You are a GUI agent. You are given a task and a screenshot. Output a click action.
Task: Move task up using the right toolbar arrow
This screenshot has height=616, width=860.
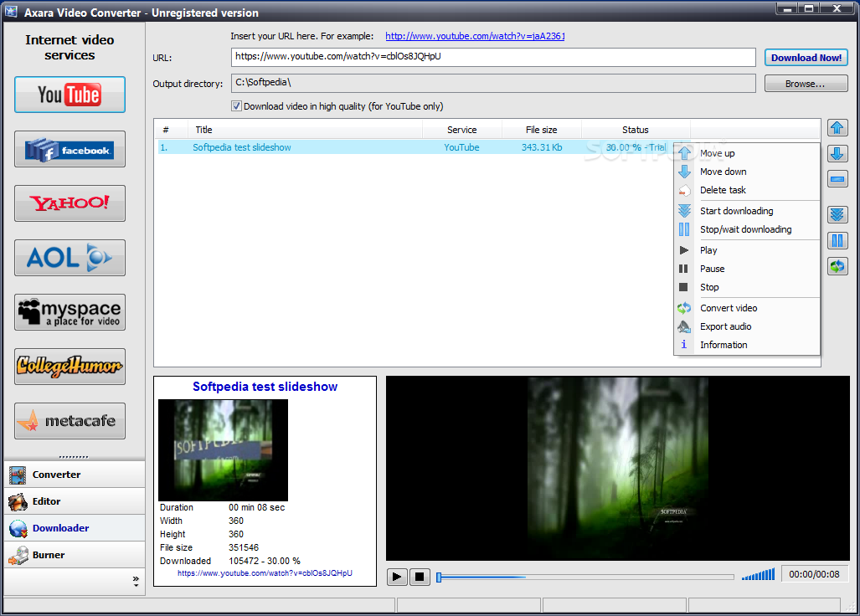(x=837, y=128)
